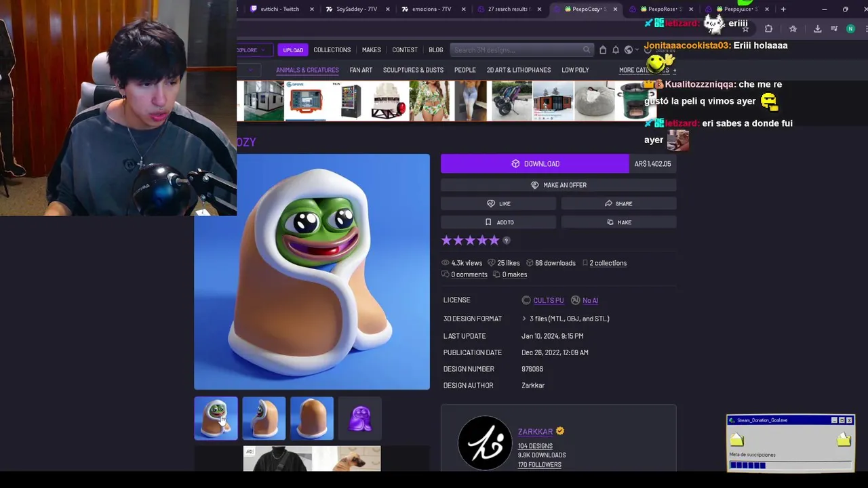868x488 pixels.
Task: Open the 104 Designs link
Action: [x=535, y=446]
